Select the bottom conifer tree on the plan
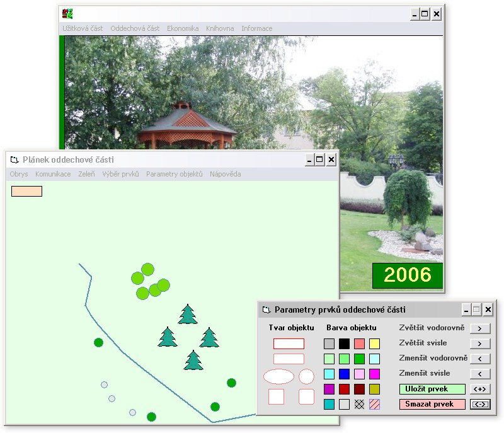 click(x=193, y=360)
